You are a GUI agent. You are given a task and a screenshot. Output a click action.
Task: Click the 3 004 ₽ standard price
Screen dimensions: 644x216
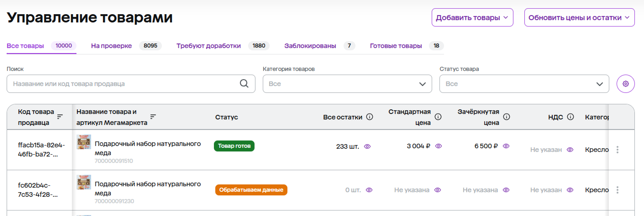coord(418,146)
